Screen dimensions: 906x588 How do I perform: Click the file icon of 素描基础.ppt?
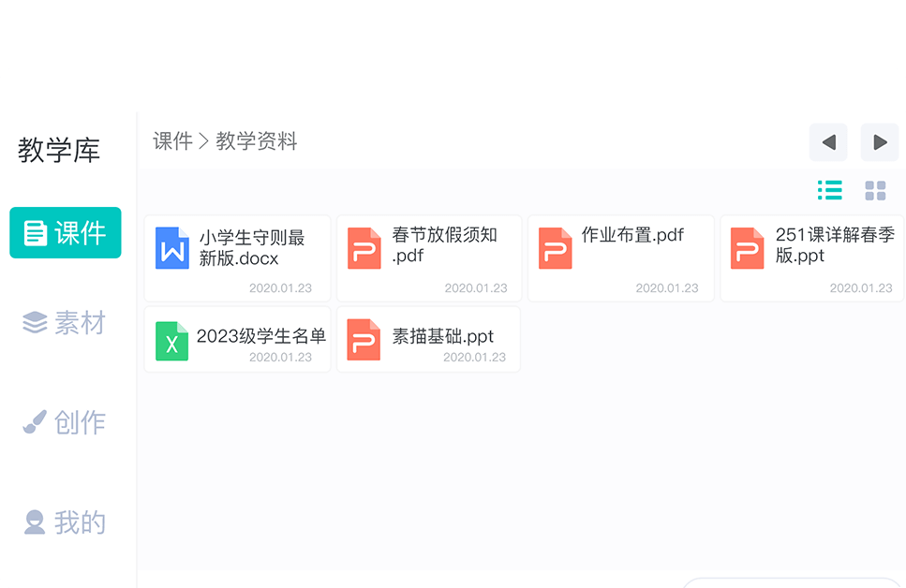[364, 341]
